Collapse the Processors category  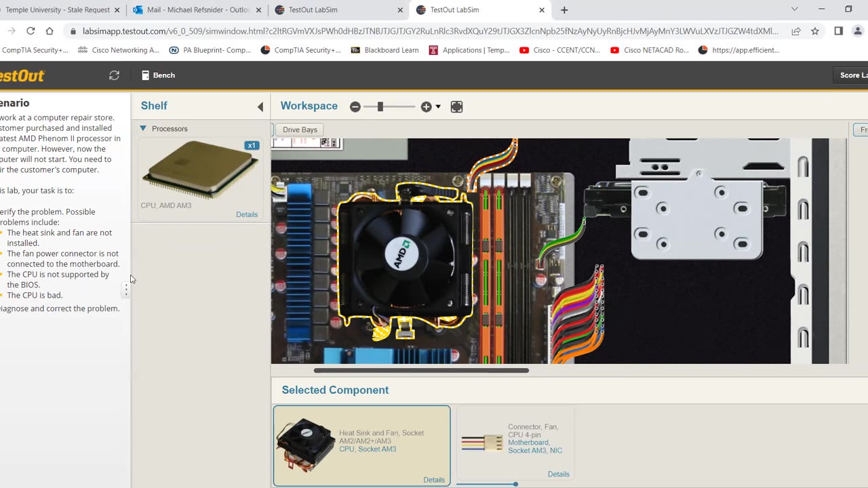tap(143, 128)
